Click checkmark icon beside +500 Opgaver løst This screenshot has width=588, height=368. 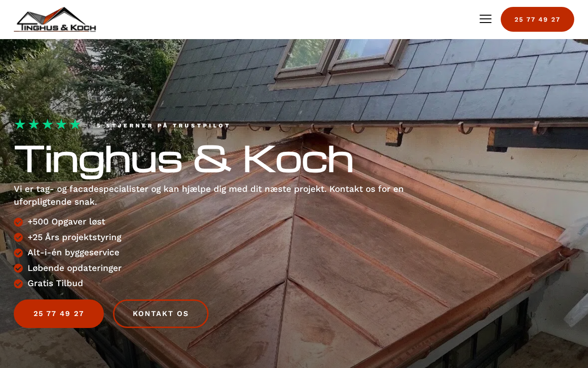coord(18,222)
